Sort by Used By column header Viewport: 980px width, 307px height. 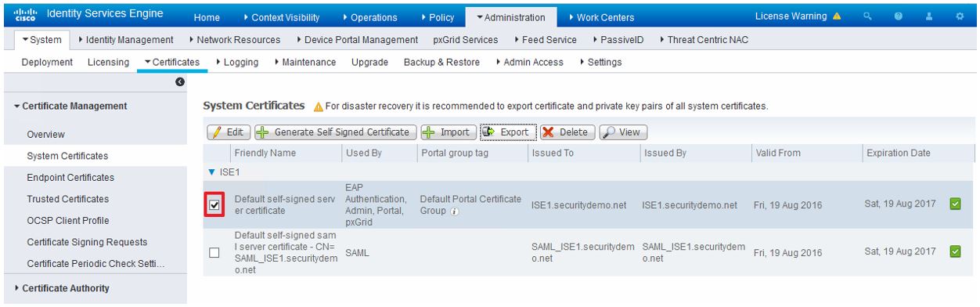363,153
